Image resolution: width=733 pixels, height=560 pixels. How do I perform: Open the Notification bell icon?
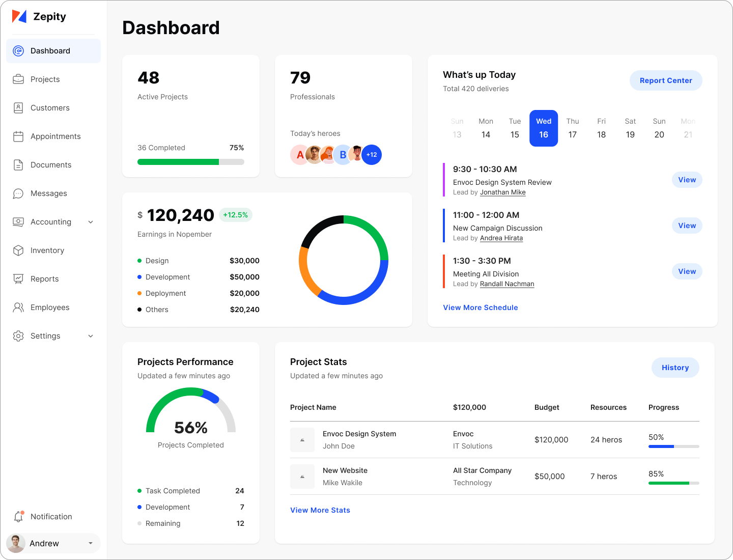coord(18,517)
